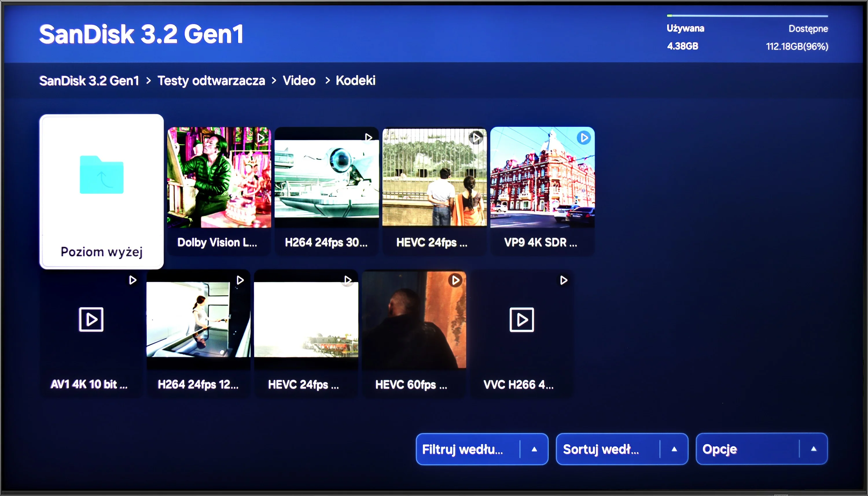
Task: Open the H264 24fps 12 video thumbnail
Action: tap(198, 320)
